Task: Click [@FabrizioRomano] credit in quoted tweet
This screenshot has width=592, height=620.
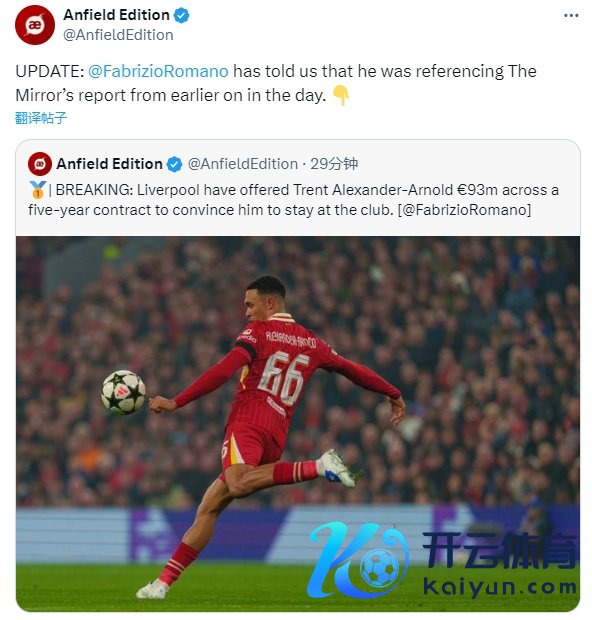Action: [464, 210]
